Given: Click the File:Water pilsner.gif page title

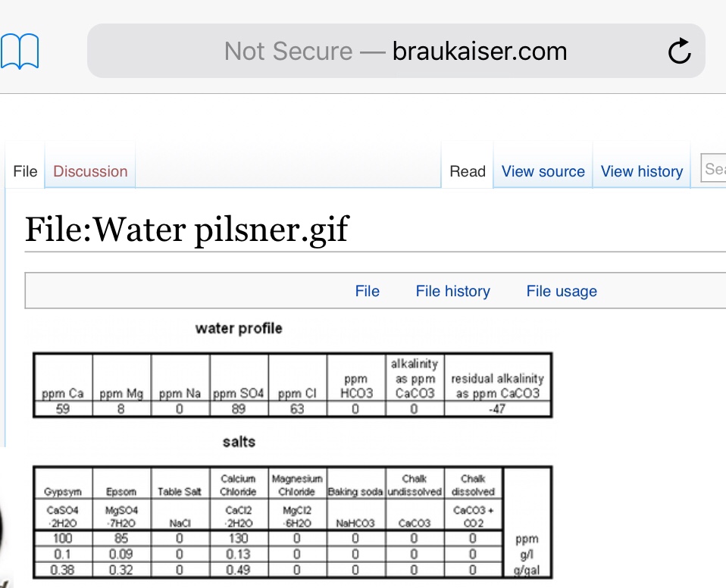Looking at the screenshot, I should 186,228.
